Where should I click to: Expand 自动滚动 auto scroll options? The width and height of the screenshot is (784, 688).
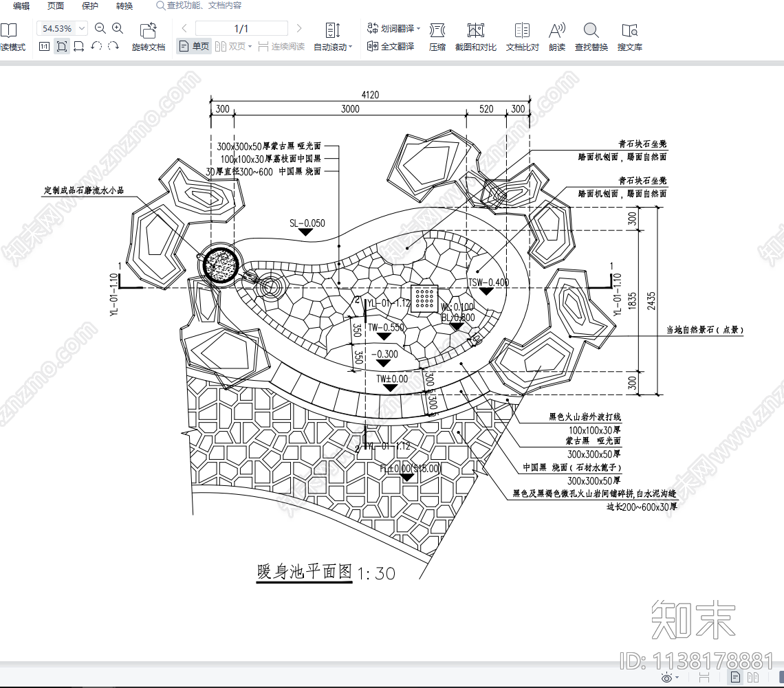(351, 47)
